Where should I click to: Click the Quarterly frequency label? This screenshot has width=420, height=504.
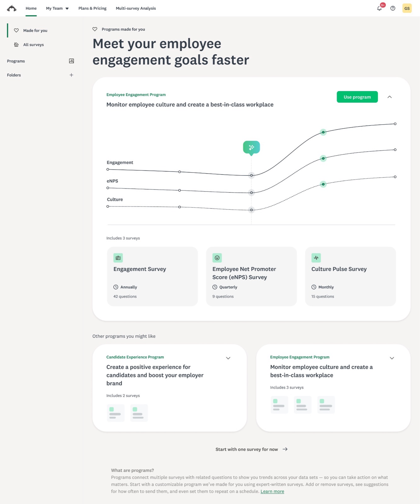point(228,287)
